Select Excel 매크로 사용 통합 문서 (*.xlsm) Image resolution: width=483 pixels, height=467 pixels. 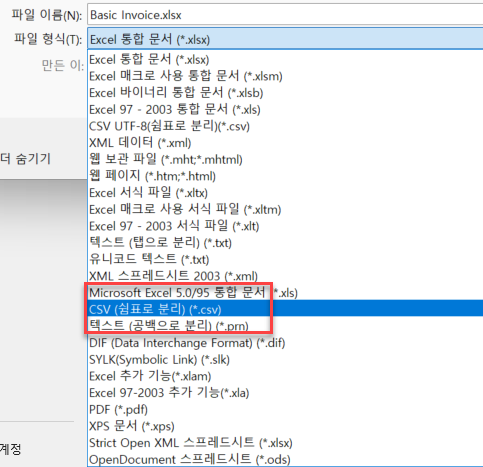point(285,76)
